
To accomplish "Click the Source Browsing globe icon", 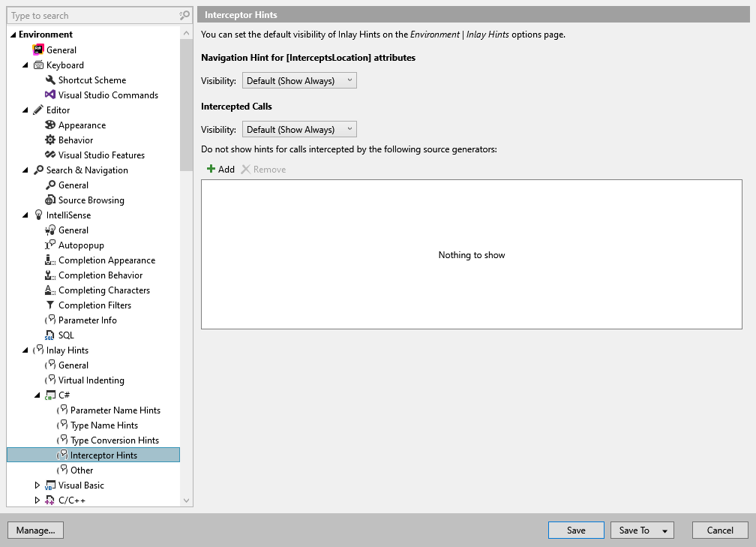I will 50,200.
